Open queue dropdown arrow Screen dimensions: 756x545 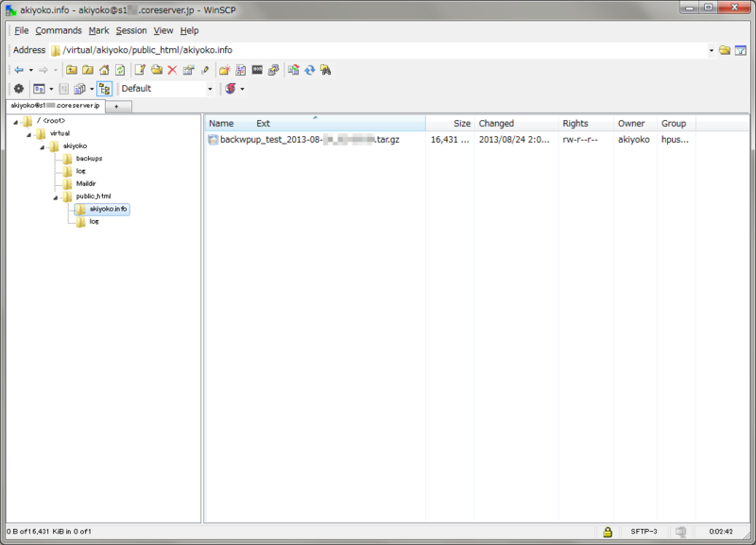click(x=92, y=89)
